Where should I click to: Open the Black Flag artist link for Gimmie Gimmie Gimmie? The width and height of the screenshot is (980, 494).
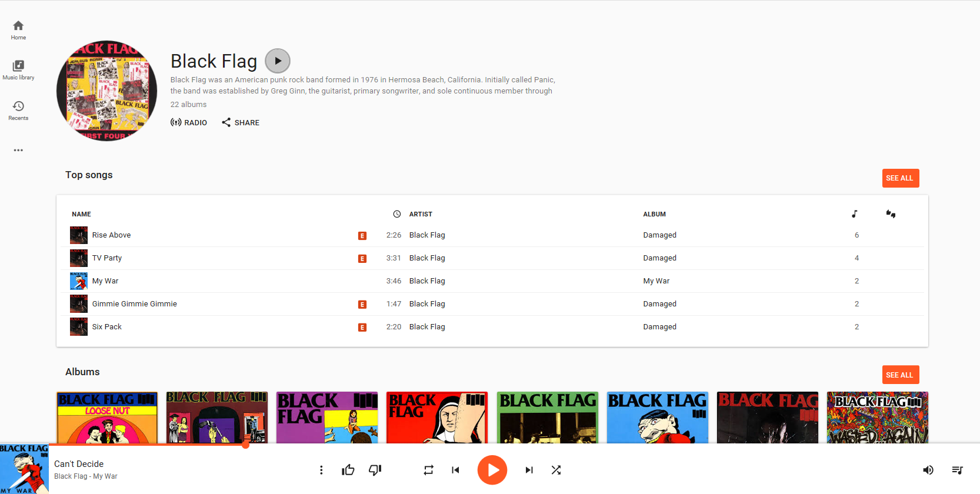coord(427,303)
